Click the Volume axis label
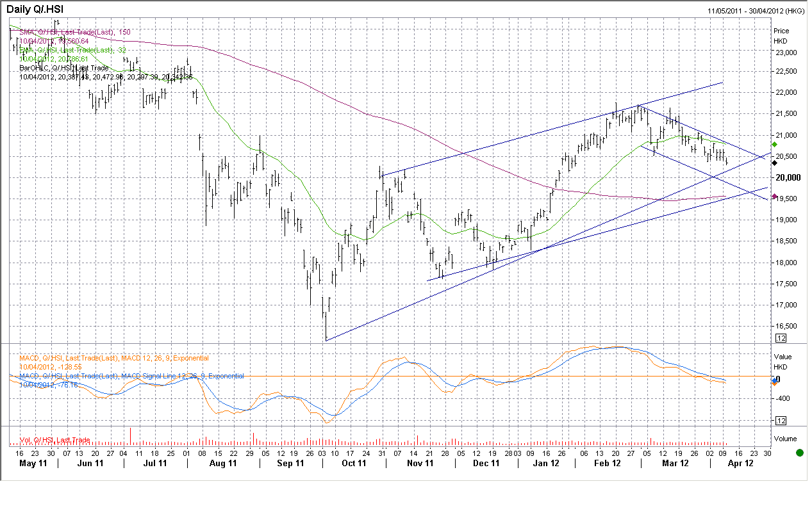The image size is (812, 511). [x=786, y=439]
